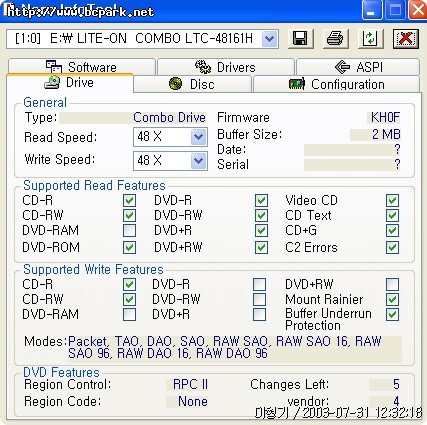Click the Print icon in toolbar
The image size is (427, 425).
[335, 38]
